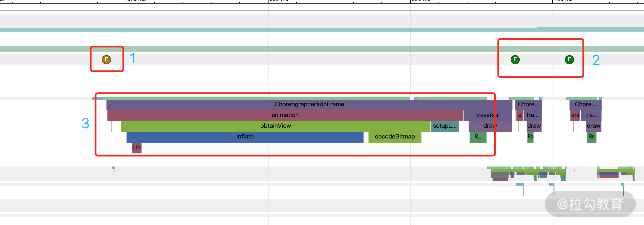
Task: Click the Chore... slice above the 'a' slice
Action: coord(528,104)
